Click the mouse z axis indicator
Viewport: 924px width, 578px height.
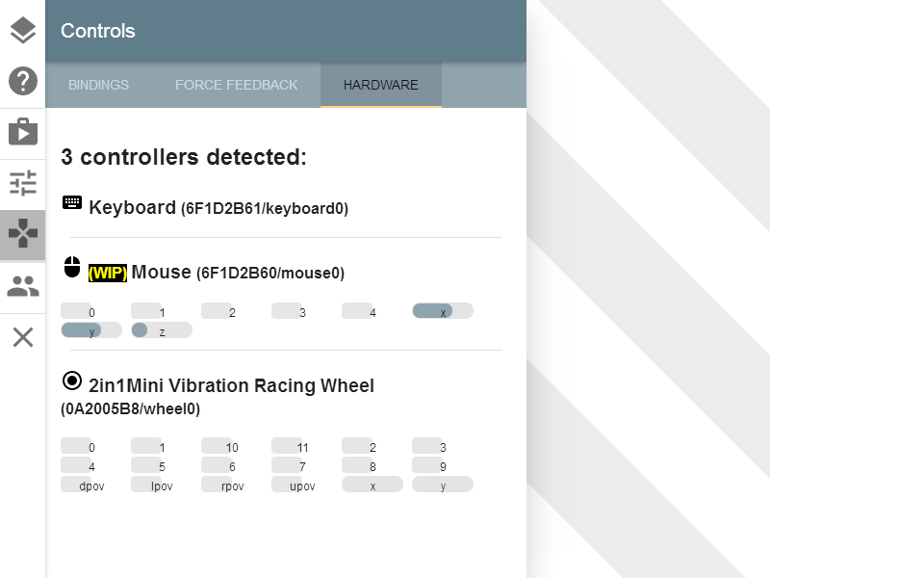coord(162,330)
